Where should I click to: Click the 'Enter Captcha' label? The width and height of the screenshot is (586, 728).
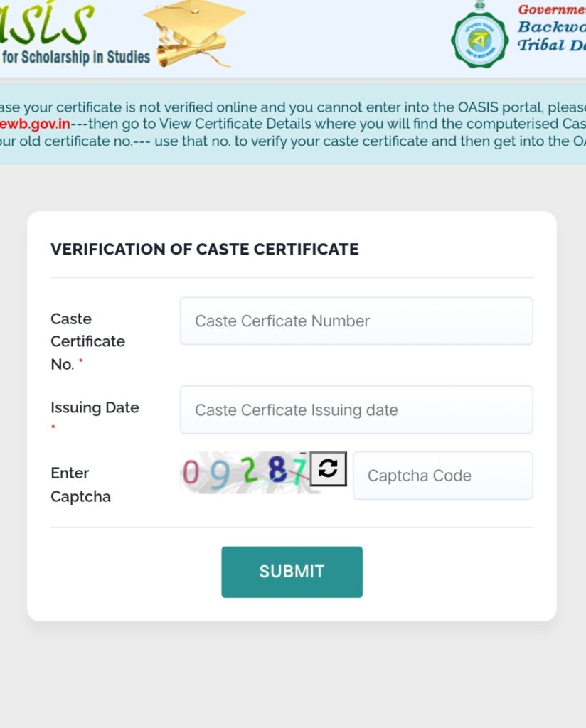point(81,485)
